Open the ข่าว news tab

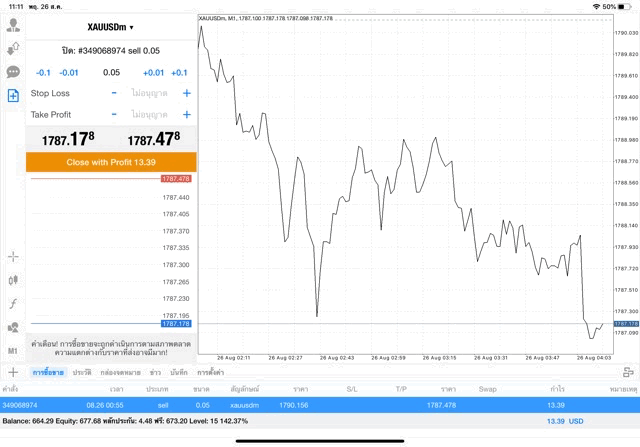coord(155,372)
